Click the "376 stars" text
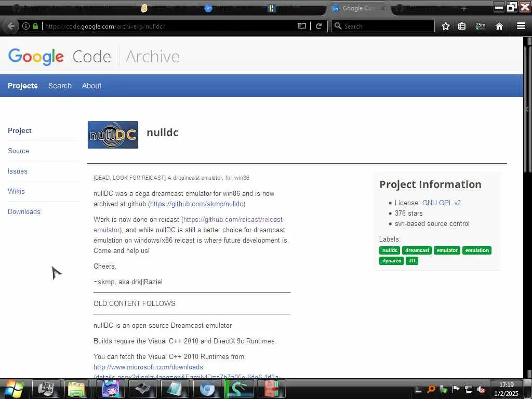This screenshot has height=399, width=532. 408,214
